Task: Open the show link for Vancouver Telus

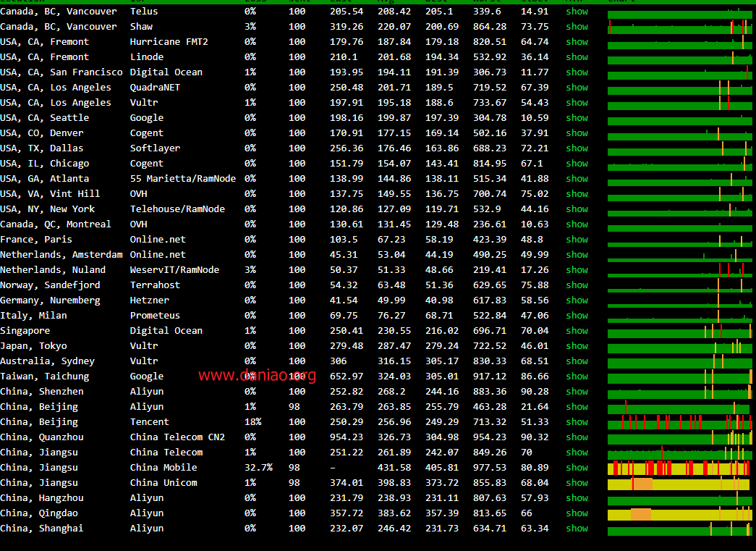Action: pyautogui.click(x=577, y=11)
